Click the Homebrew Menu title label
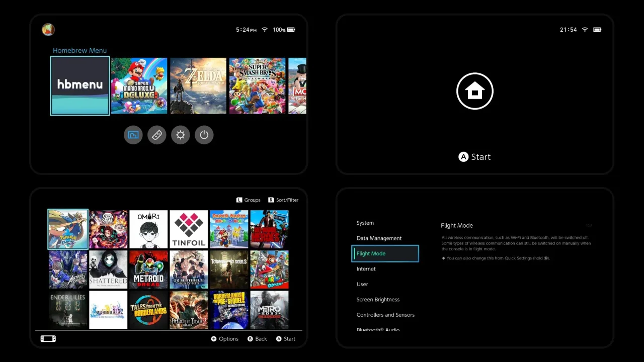The image size is (644, 362). (80, 50)
